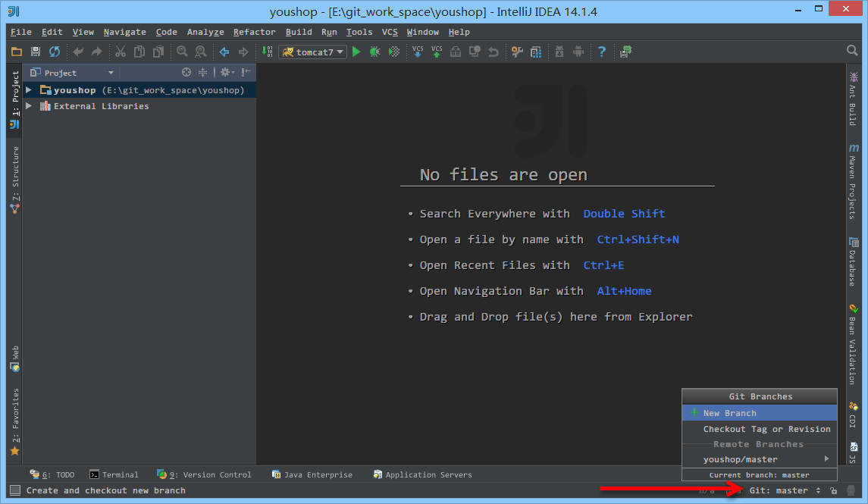Screen dimensions: 868x504
Task: Open Project Structure from the toolbar
Action: 536,52
